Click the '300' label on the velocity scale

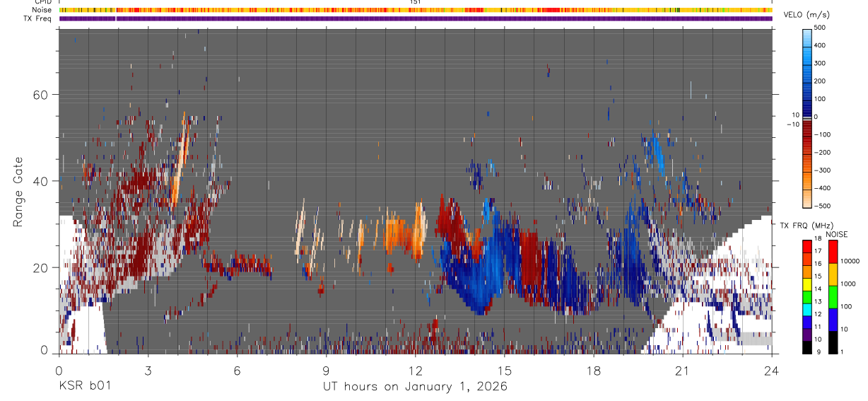click(820, 63)
